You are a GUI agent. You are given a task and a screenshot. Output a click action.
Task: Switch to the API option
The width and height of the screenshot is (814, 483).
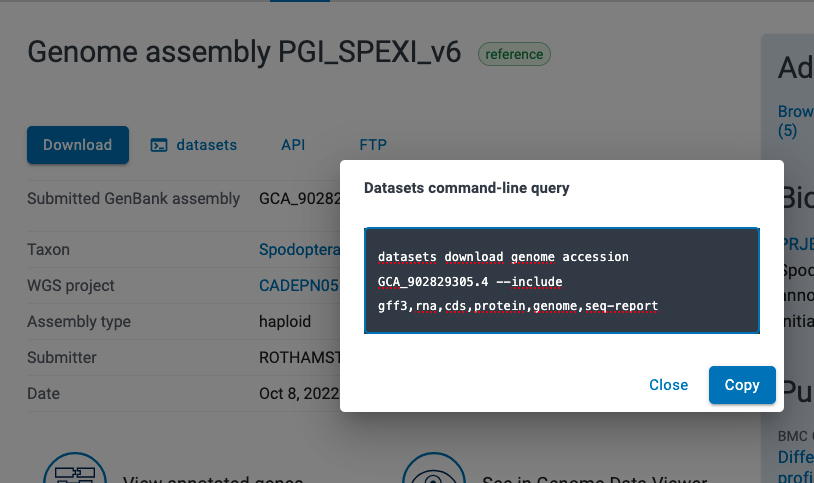[293, 145]
